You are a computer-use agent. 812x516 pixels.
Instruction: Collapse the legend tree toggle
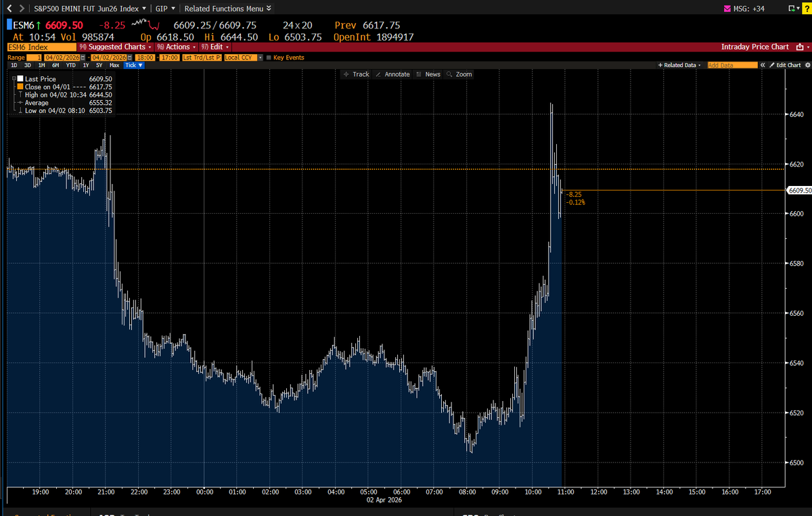(14, 79)
